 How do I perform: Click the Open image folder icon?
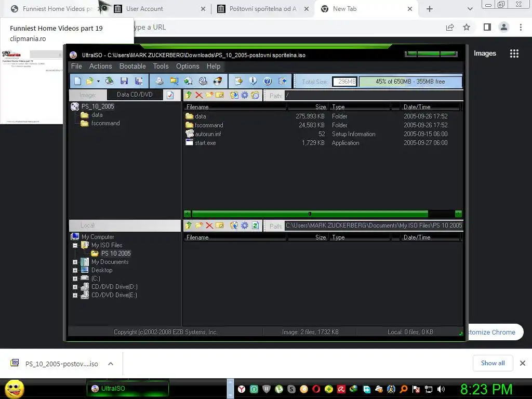point(90,81)
